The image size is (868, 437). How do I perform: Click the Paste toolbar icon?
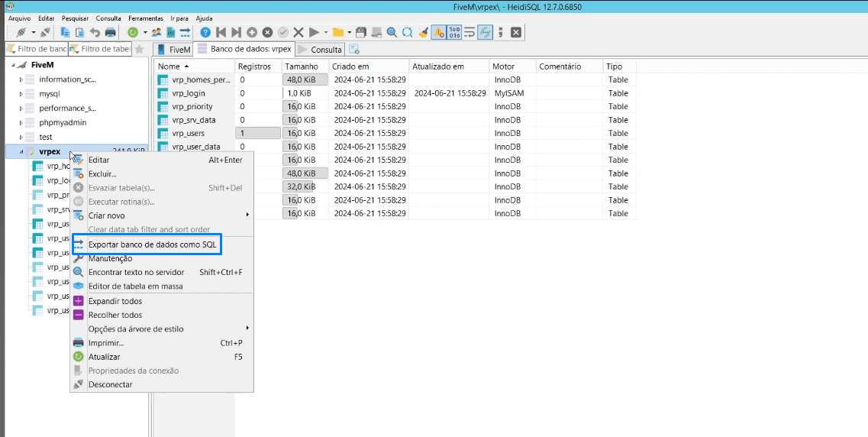(x=79, y=32)
